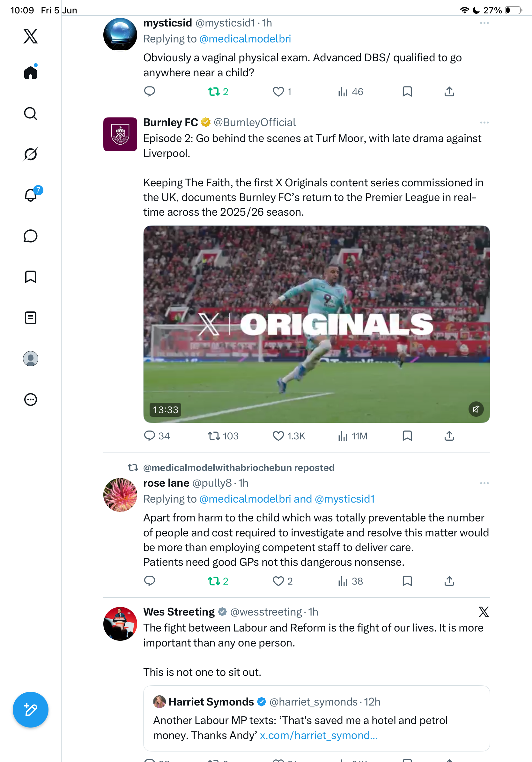Open the x.com/harriet_symond link
This screenshot has height=762, width=532.
point(318,736)
